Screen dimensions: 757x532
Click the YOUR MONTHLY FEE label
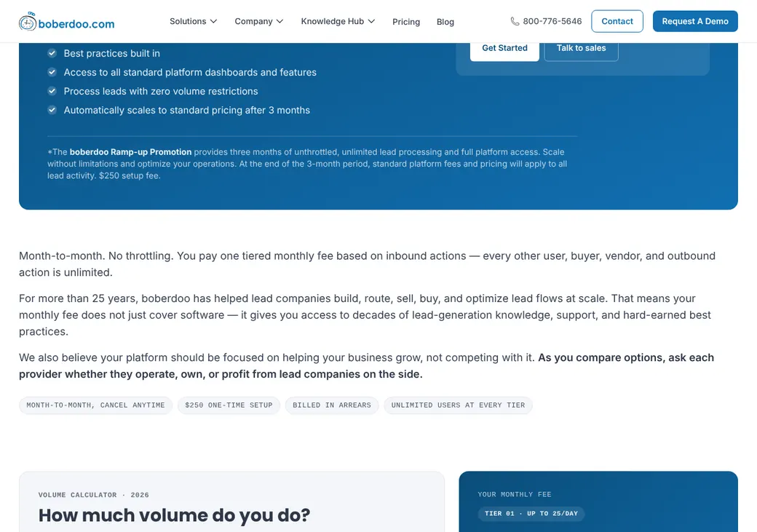pos(515,494)
